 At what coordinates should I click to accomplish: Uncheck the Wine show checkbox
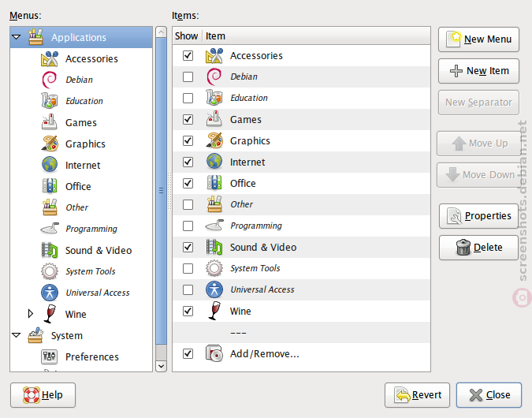(188, 311)
